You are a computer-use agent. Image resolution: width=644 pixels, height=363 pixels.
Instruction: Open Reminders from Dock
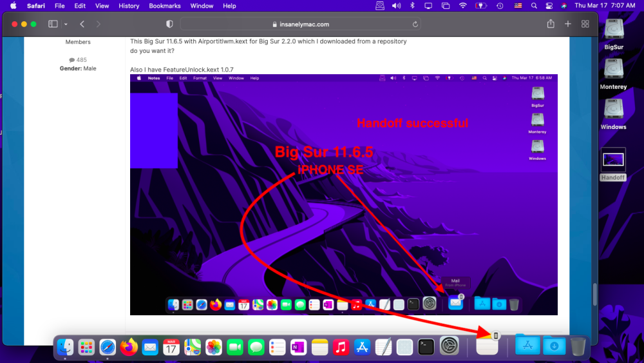pos(277,347)
